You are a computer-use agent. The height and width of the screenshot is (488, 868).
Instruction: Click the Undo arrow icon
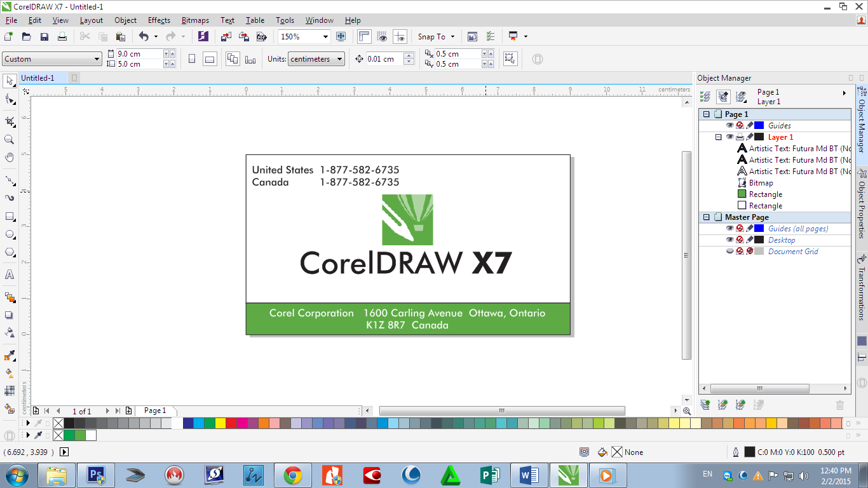tap(144, 37)
